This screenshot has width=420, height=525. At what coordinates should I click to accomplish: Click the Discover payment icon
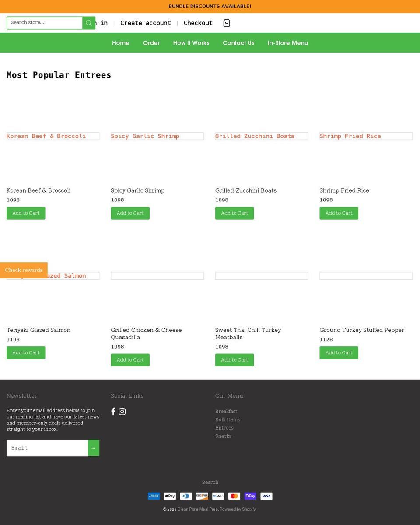[202, 496]
